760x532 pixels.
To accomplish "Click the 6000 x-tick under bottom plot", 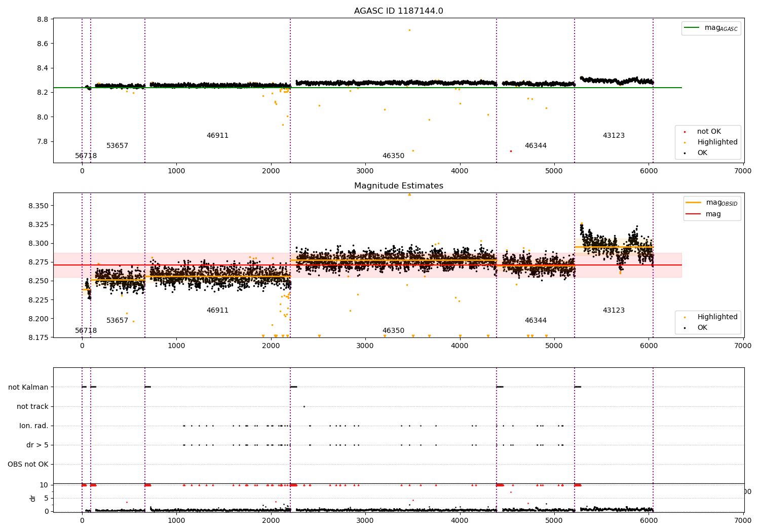I will pos(649,521).
